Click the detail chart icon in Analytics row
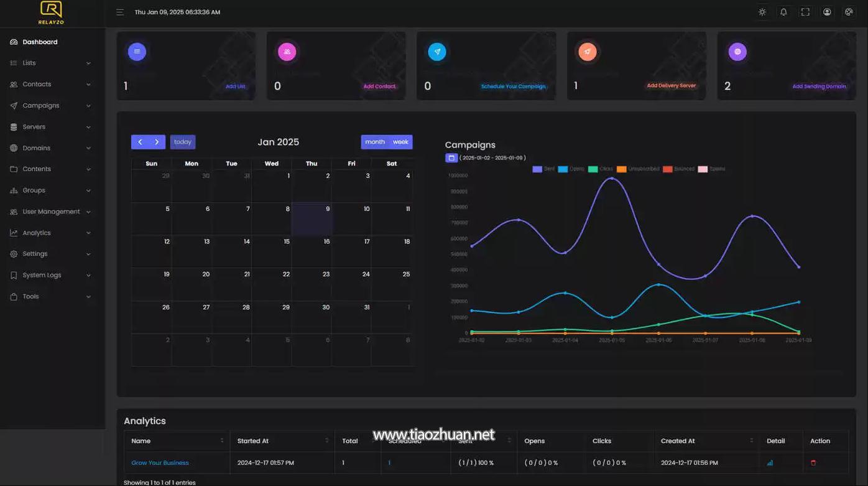Image resolution: width=868 pixels, height=486 pixels. pos(770,462)
